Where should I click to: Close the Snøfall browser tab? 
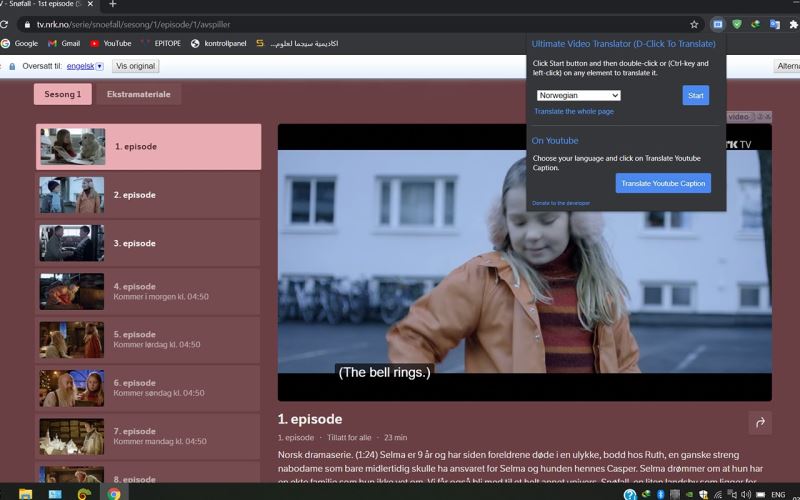(90, 4)
